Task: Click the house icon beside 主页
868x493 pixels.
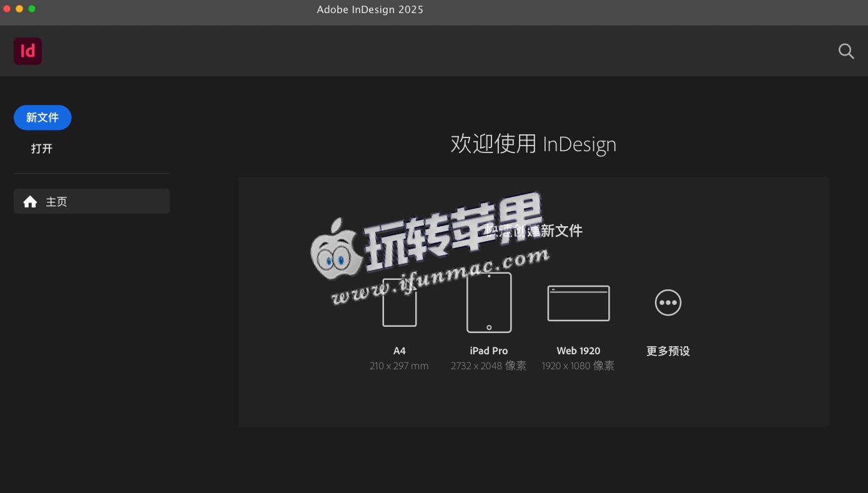Action: click(30, 202)
